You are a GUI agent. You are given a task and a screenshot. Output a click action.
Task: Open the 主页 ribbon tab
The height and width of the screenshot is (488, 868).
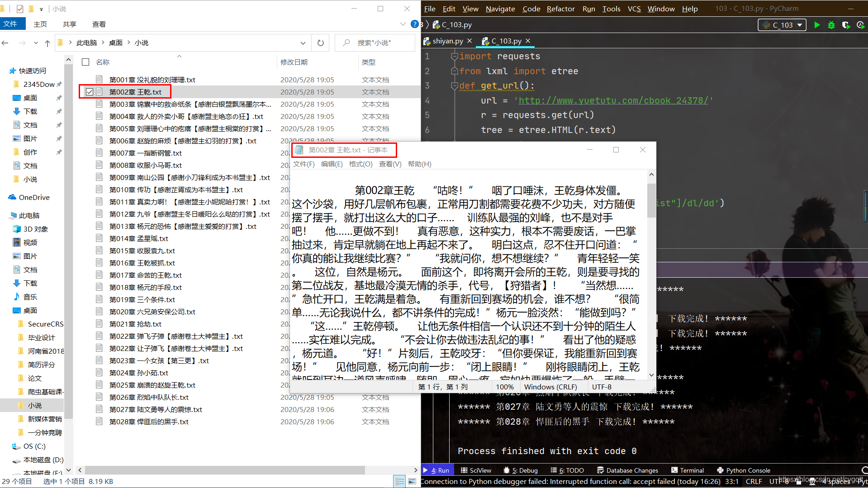[x=40, y=24]
